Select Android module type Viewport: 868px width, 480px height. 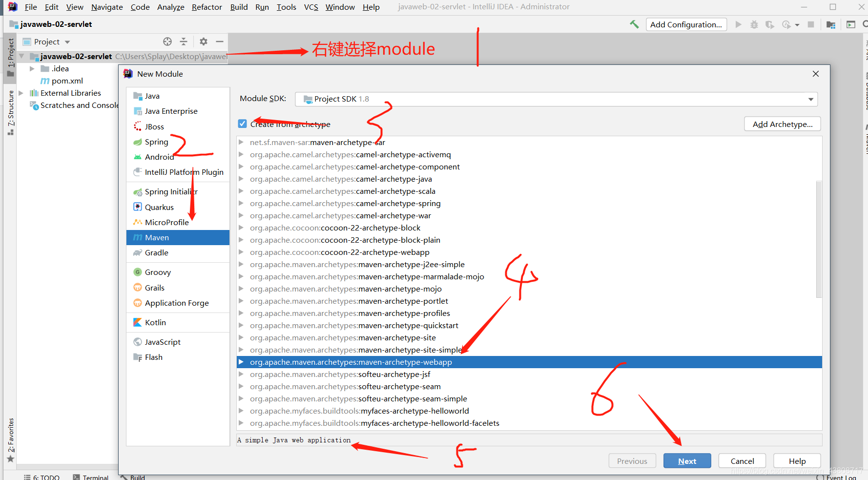point(178,157)
